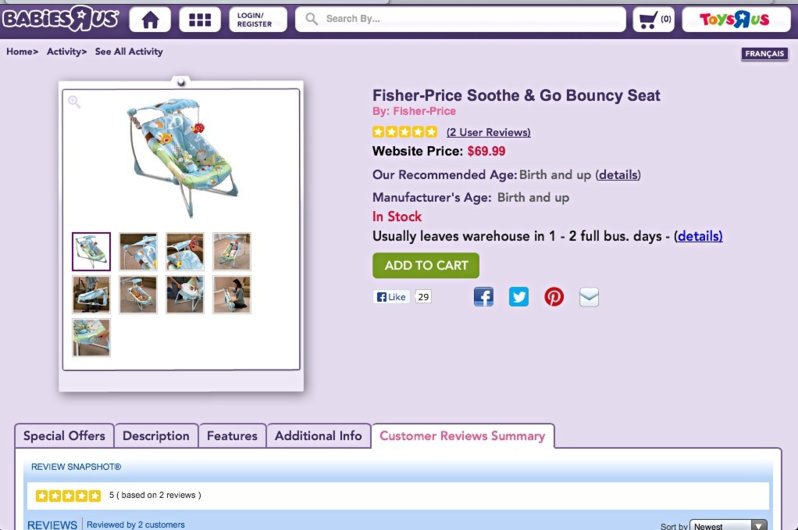Email this product envelope icon
Viewport: 798px width, 530px height.
tap(589, 297)
